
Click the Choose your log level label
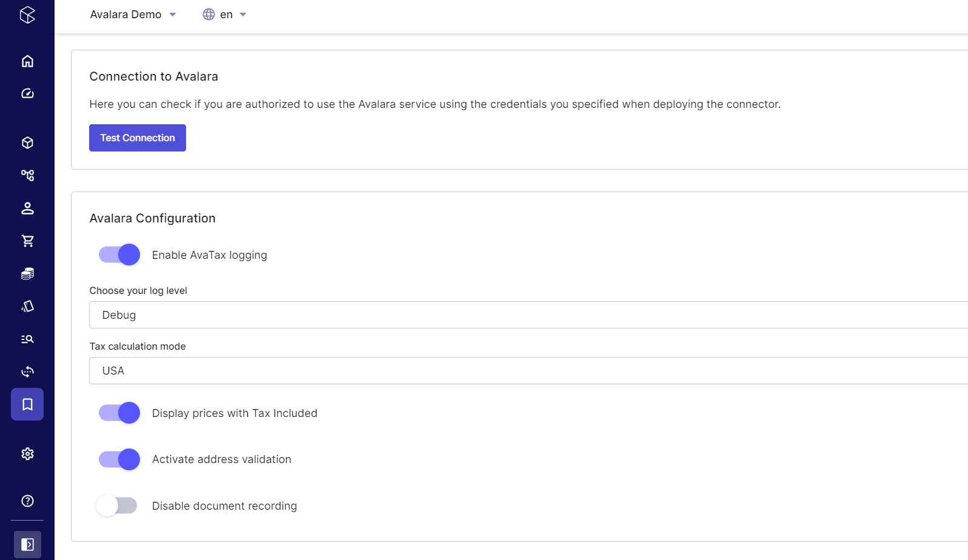pos(138,291)
